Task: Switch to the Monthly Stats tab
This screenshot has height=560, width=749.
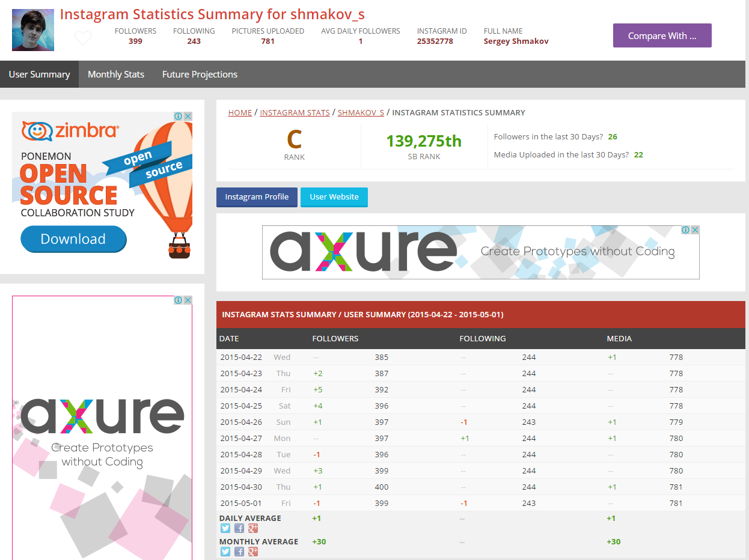Action: [x=116, y=75]
